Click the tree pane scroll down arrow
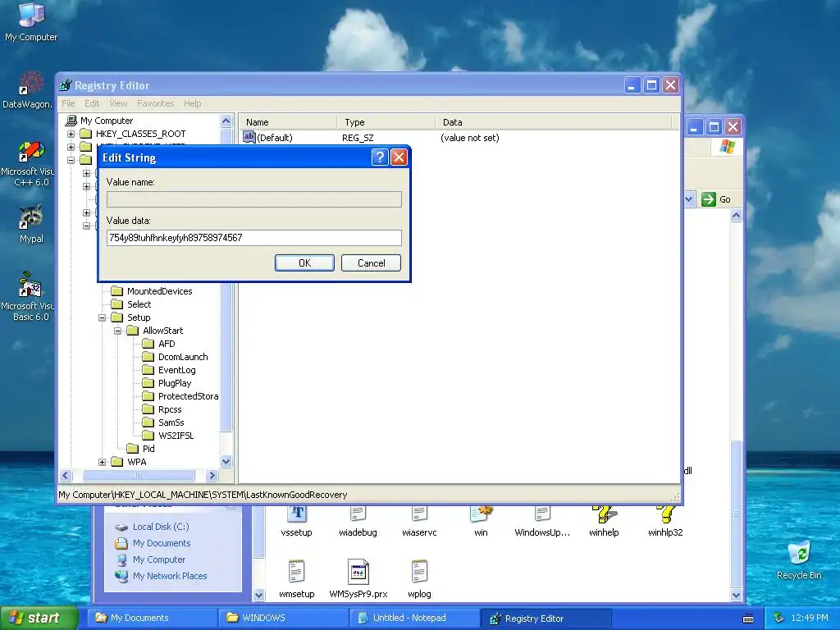Screen dimensions: 840x630 coord(226,461)
